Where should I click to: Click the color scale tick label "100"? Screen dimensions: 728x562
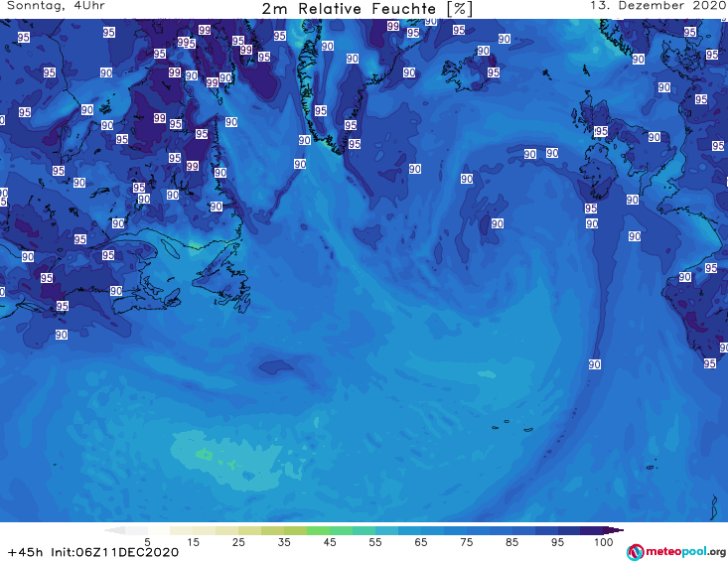[x=604, y=541]
